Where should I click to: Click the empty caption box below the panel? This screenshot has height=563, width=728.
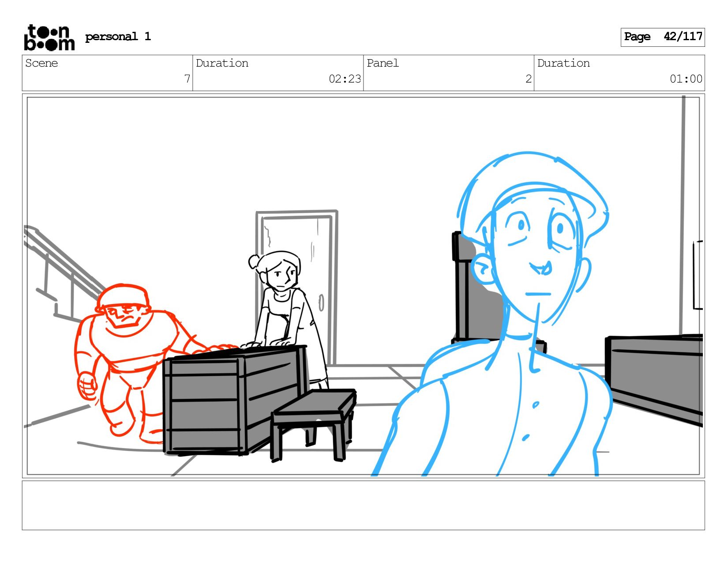(363, 505)
